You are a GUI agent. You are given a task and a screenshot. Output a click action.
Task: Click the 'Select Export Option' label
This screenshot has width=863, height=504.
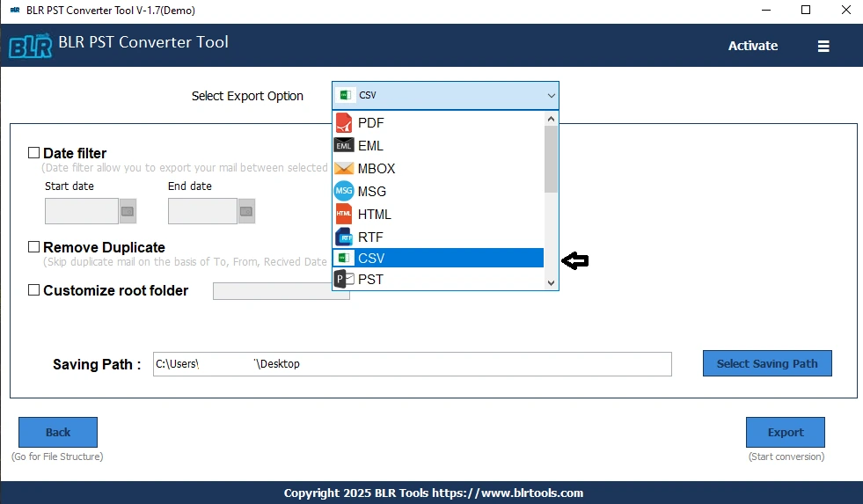[x=247, y=96]
